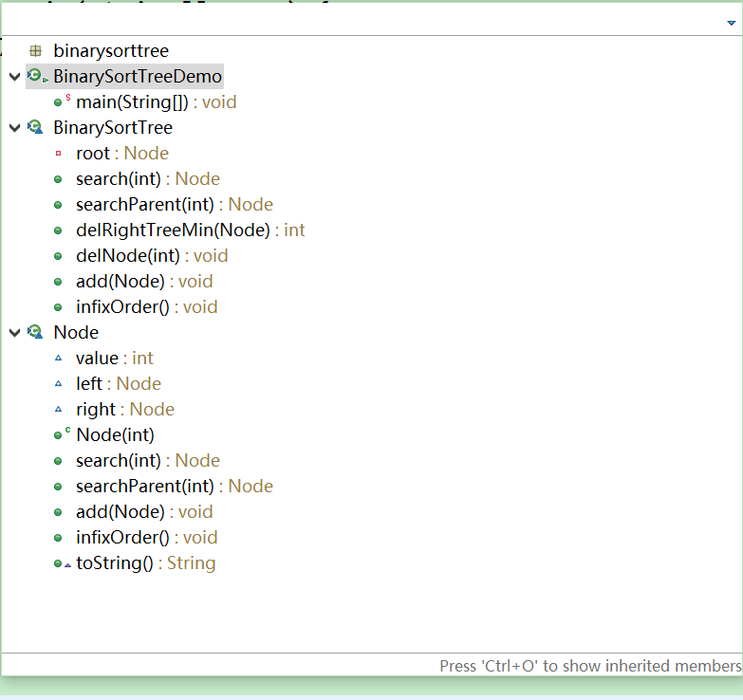Click the binarysorttree package icon
Image resolution: width=743 pixels, height=700 pixels.
pos(35,50)
